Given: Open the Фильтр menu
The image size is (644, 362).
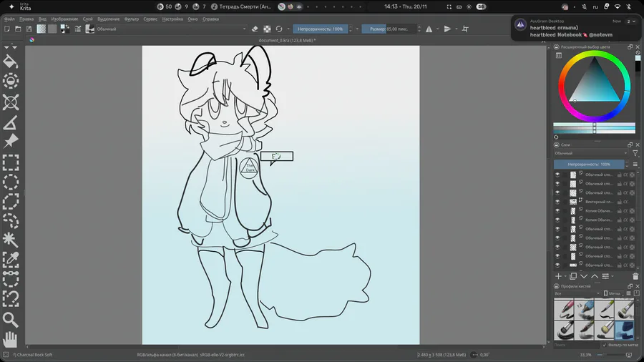Looking at the screenshot, I should [x=132, y=19].
